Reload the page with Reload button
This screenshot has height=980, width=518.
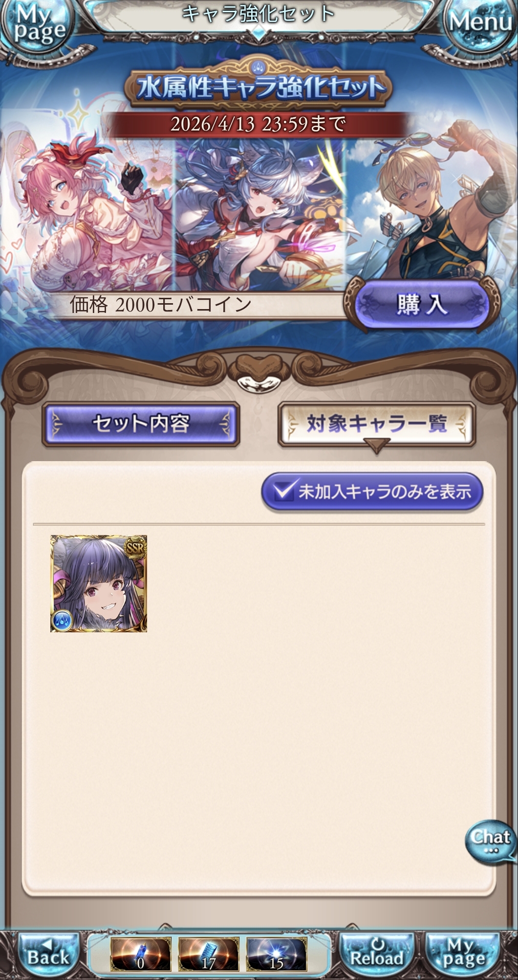pos(376,953)
